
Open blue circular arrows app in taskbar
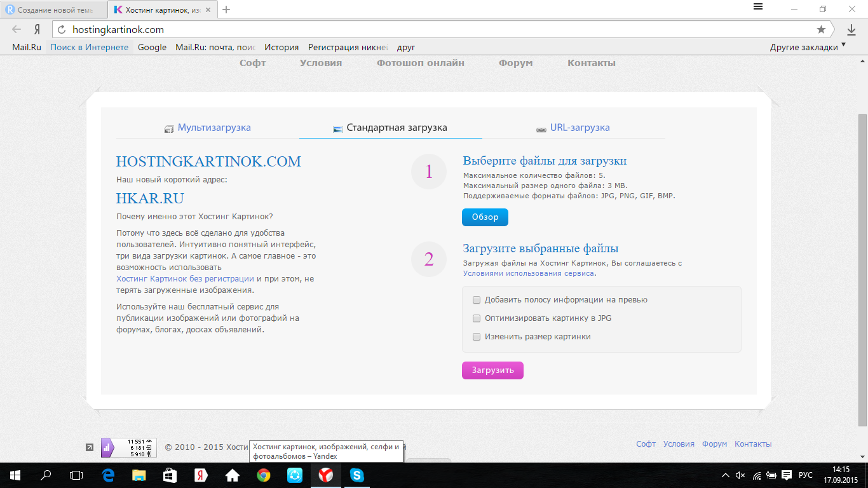tap(294, 475)
